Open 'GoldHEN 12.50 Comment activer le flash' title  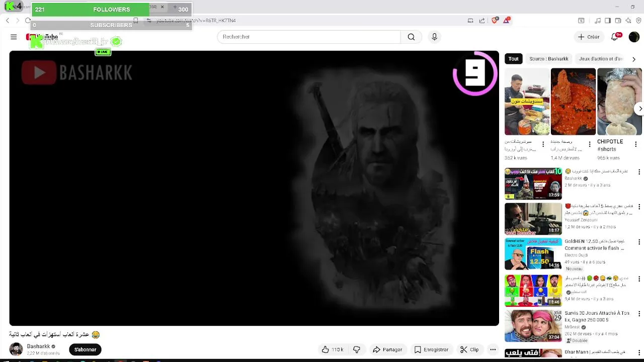pyautogui.click(x=595, y=244)
